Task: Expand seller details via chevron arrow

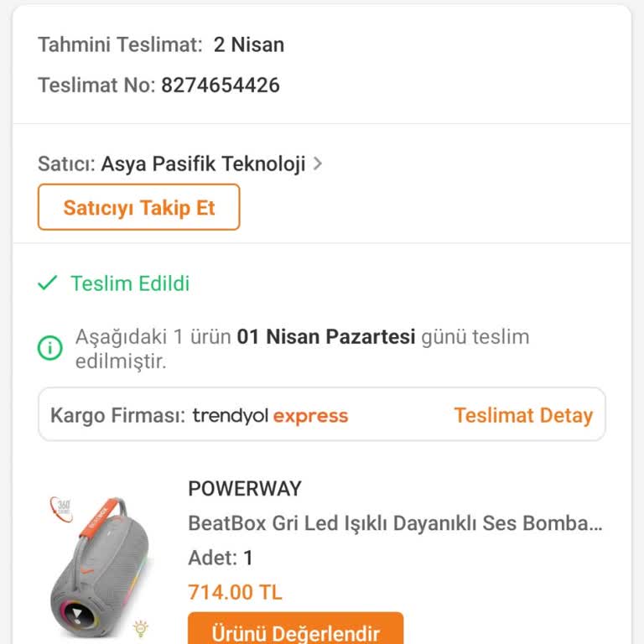Action: 318,164
